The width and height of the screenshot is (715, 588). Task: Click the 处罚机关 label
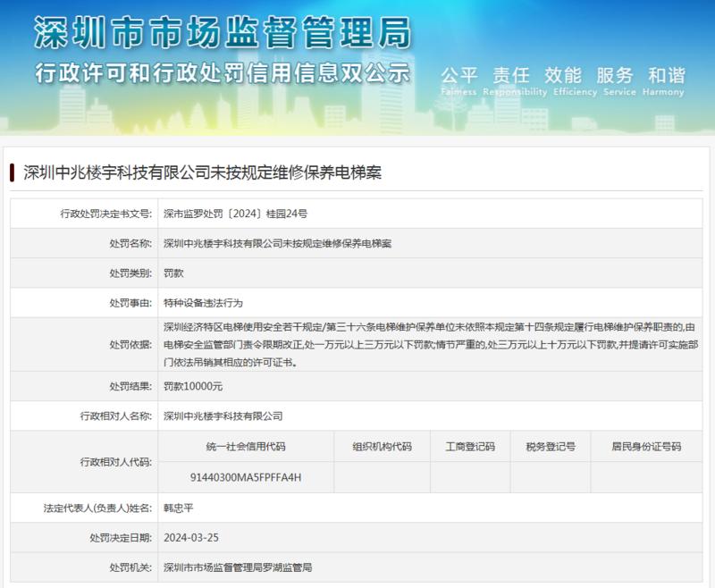click(x=130, y=567)
